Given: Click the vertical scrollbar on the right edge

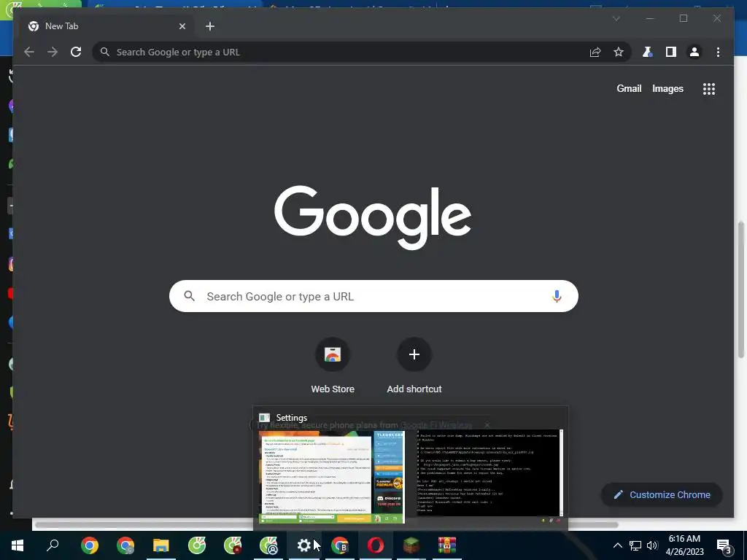Looking at the screenshot, I should click(741, 290).
